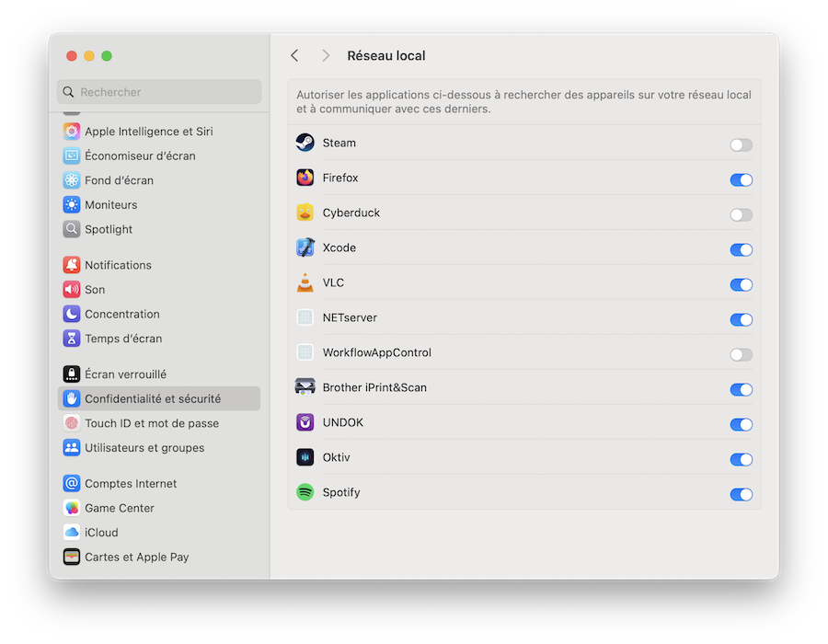The image size is (828, 644).
Task: Select Temps d'écran in sidebar
Action: [159, 339]
